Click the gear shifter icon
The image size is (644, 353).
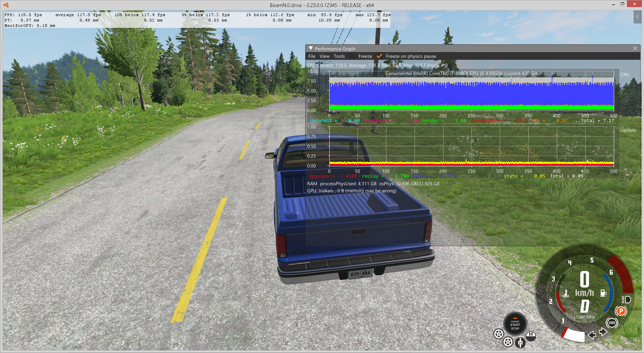[x=520, y=343]
